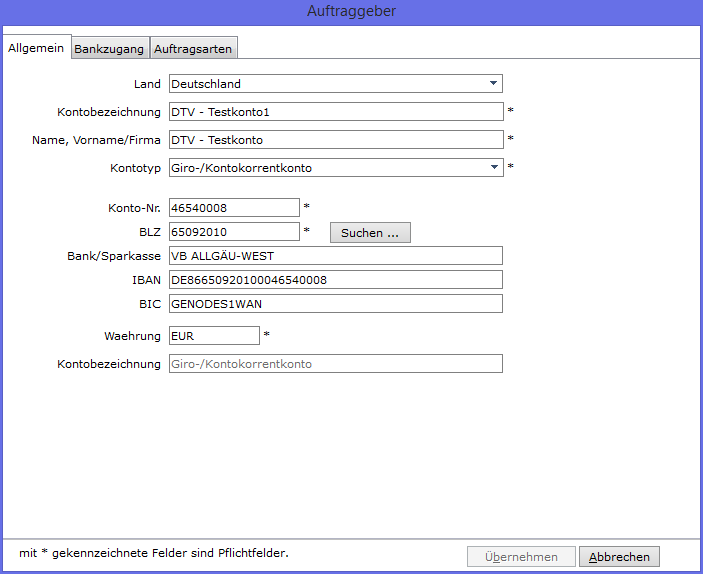Image resolution: width=703 pixels, height=574 pixels.
Task: Click the Bank/Sparkasse label
Action: point(114,256)
